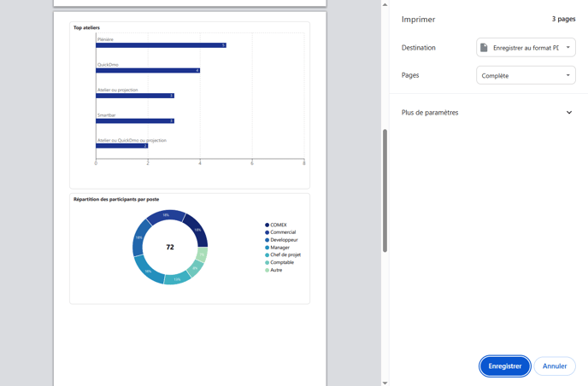
Task: Click the preview scrollbar up arrow
Action: [x=385, y=4]
